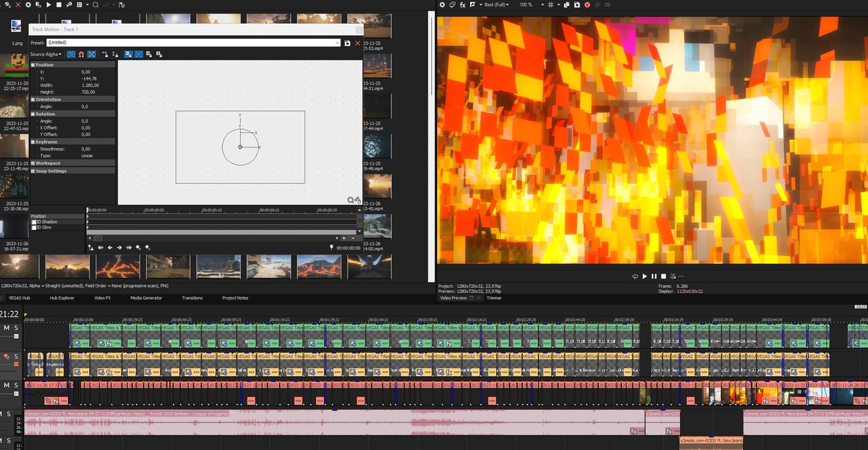The width and height of the screenshot is (868, 450).
Task: Open the Transitions tab
Action: tap(192, 297)
